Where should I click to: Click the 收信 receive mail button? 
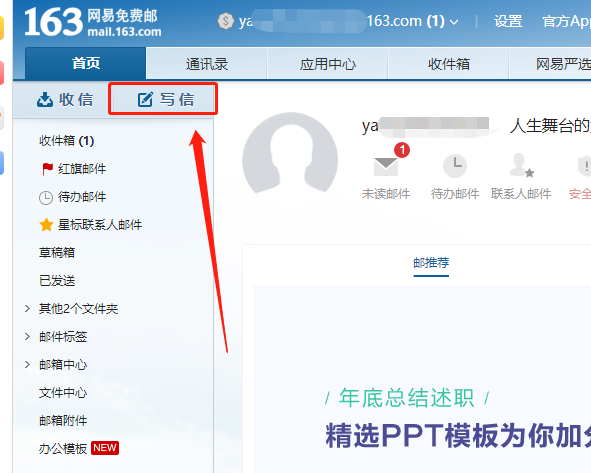tap(64, 100)
